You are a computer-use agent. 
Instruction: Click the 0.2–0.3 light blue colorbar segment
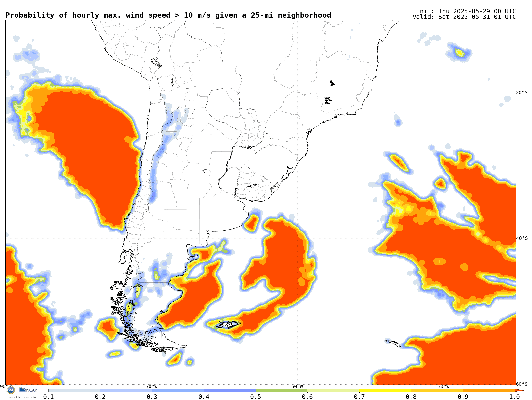(x=126, y=390)
